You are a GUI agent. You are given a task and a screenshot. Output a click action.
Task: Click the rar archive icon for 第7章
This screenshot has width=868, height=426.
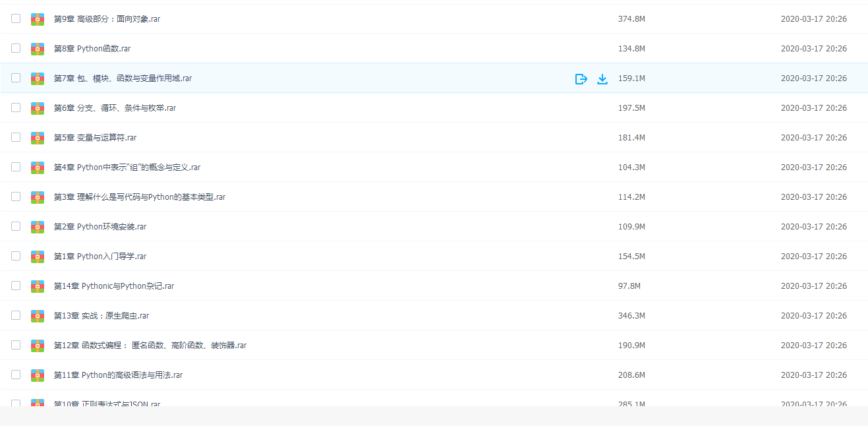[38, 78]
